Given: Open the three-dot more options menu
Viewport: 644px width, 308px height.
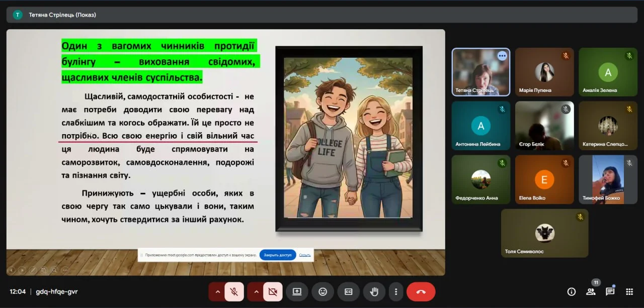Looking at the screenshot, I should click(396, 291).
